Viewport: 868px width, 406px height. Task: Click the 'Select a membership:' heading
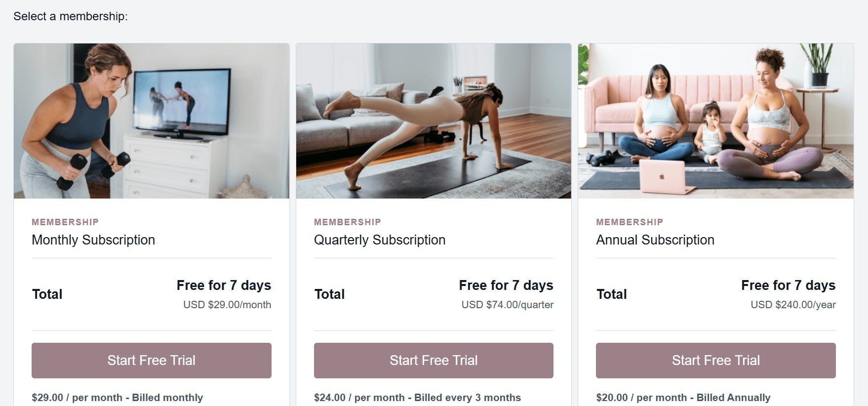(x=71, y=16)
